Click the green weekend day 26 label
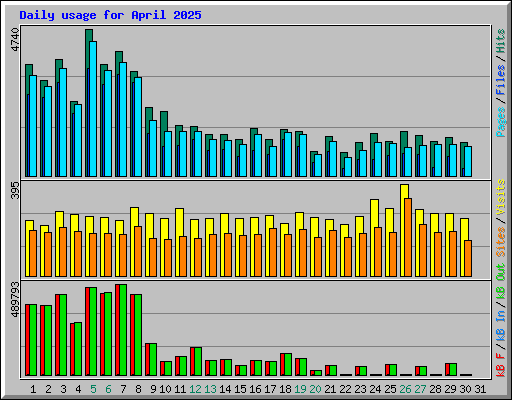The width and height of the screenshot is (512, 400). [x=405, y=389]
